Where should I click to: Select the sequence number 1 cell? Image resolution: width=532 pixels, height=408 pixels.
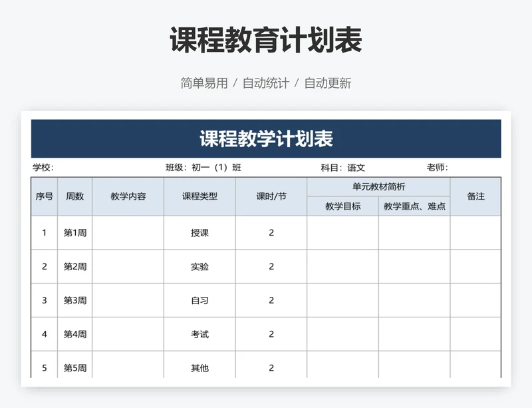[x=45, y=233]
